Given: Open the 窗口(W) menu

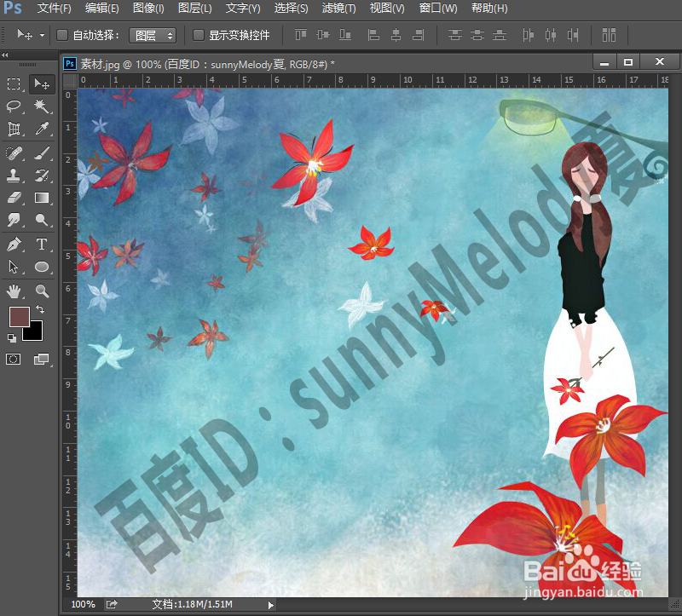Looking at the screenshot, I should click(438, 9).
